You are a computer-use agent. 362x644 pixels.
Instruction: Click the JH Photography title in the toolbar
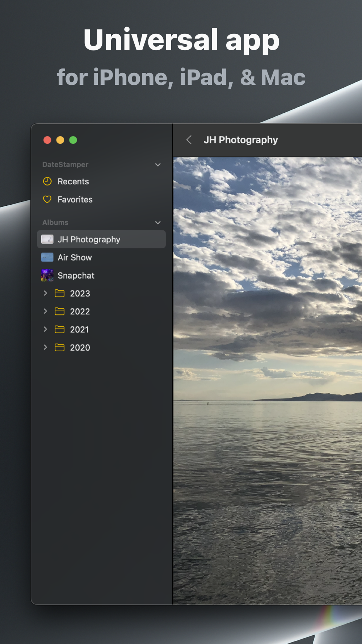point(241,140)
